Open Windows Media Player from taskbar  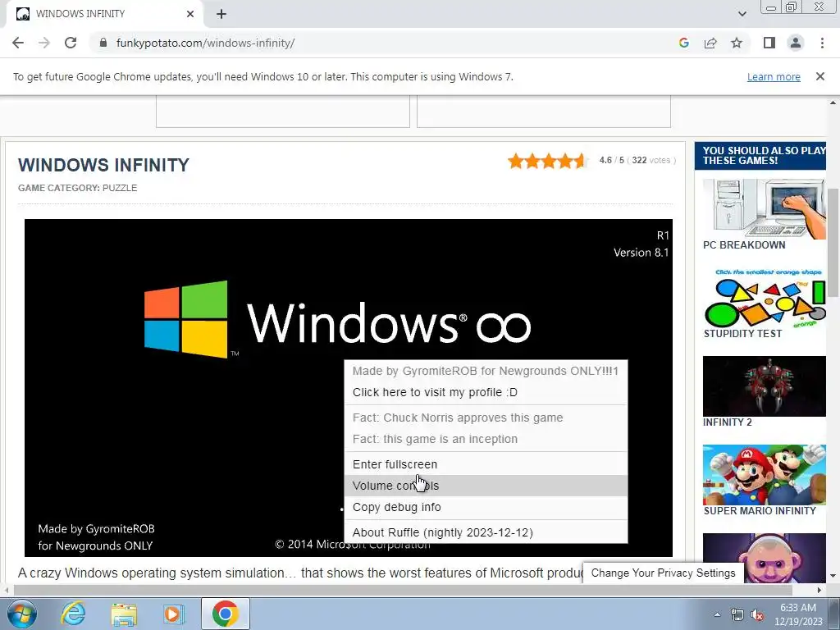173,614
